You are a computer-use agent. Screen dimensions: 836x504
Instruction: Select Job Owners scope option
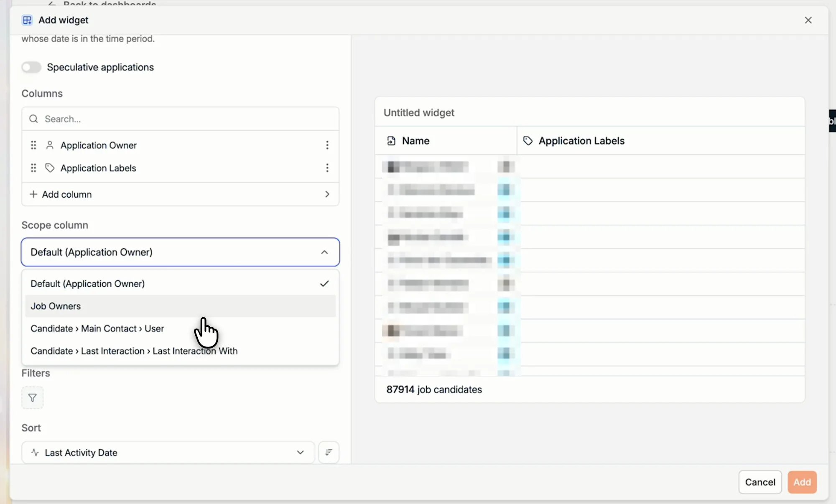pos(180,306)
